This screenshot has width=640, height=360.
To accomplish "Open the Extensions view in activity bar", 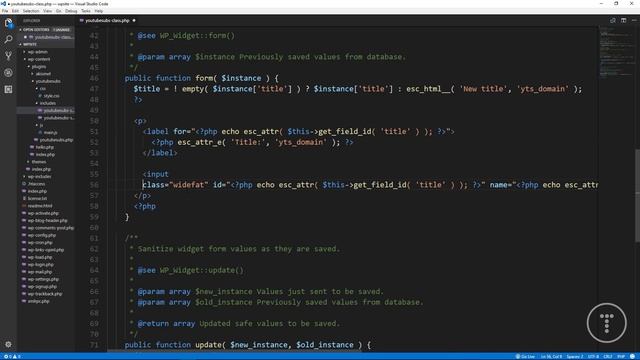I will point(8,89).
